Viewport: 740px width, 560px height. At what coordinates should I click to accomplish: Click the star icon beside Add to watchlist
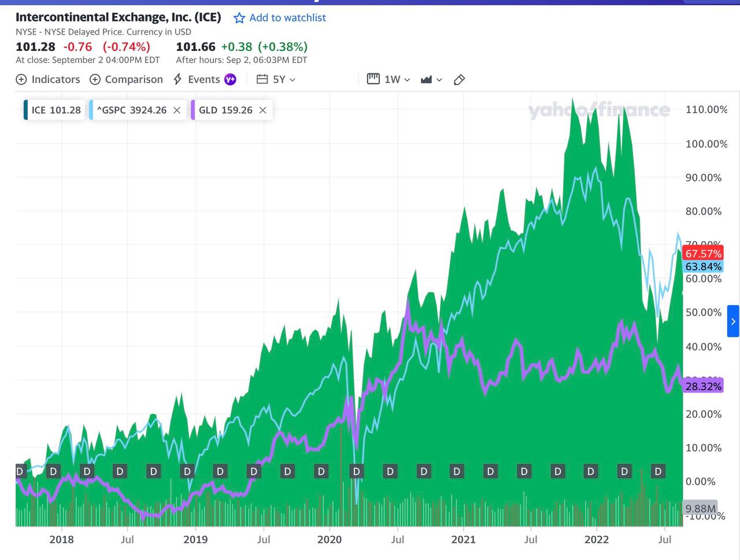point(239,18)
